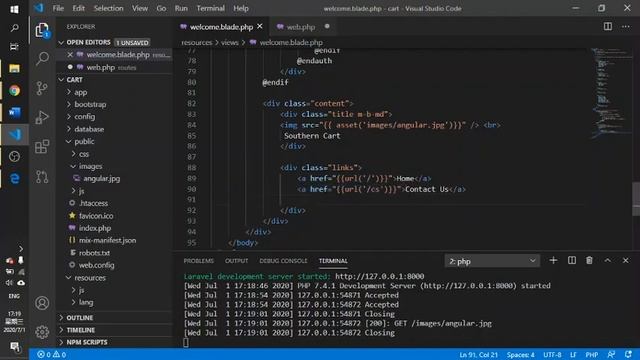Open the Run and Debug view
The width and height of the screenshot is (640, 360).
tap(42, 118)
